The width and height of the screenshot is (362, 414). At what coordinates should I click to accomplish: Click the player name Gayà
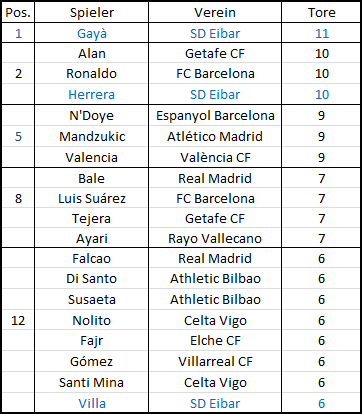(x=92, y=33)
